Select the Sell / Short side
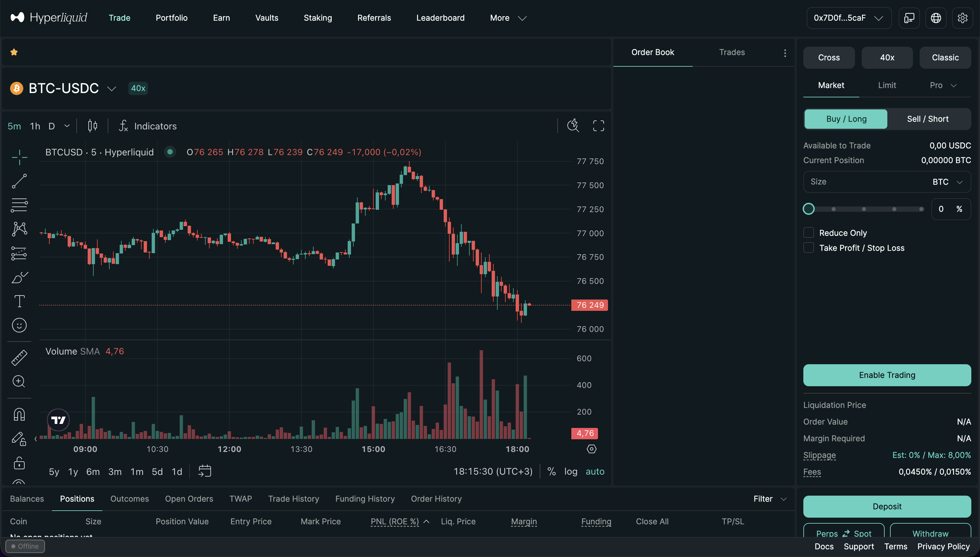This screenshot has height=557, width=980. pyautogui.click(x=928, y=119)
